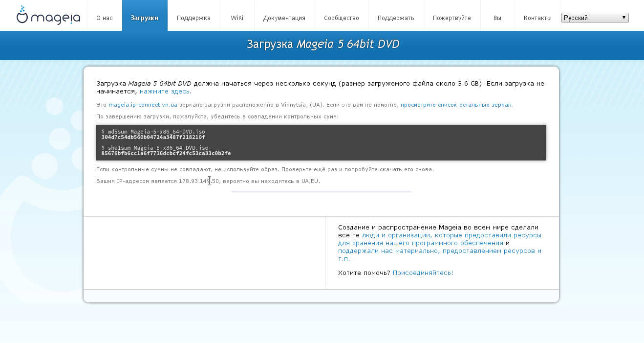
Task: Open Контакты in the navigation bar
Action: coord(537,18)
